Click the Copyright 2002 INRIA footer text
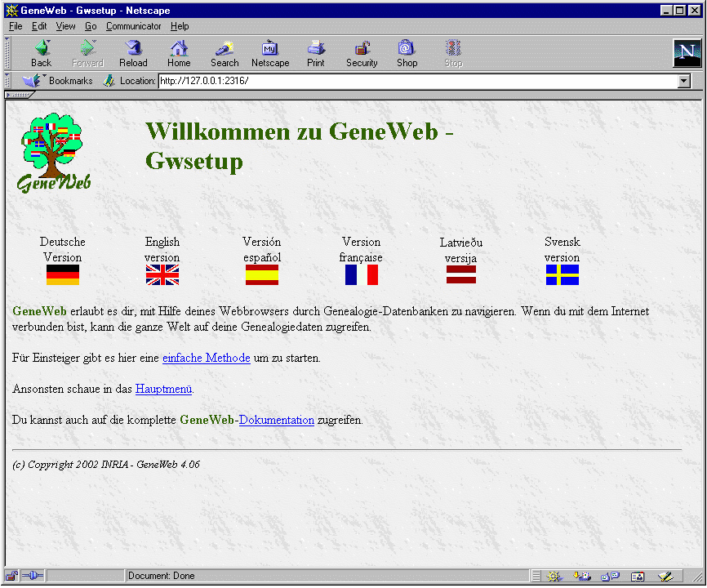 pyautogui.click(x=106, y=465)
